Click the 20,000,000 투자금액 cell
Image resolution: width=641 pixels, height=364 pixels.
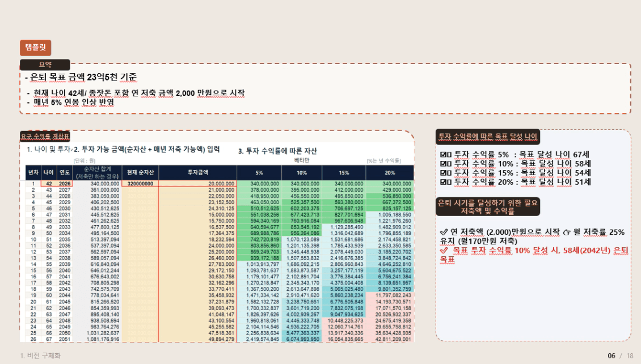(x=198, y=184)
